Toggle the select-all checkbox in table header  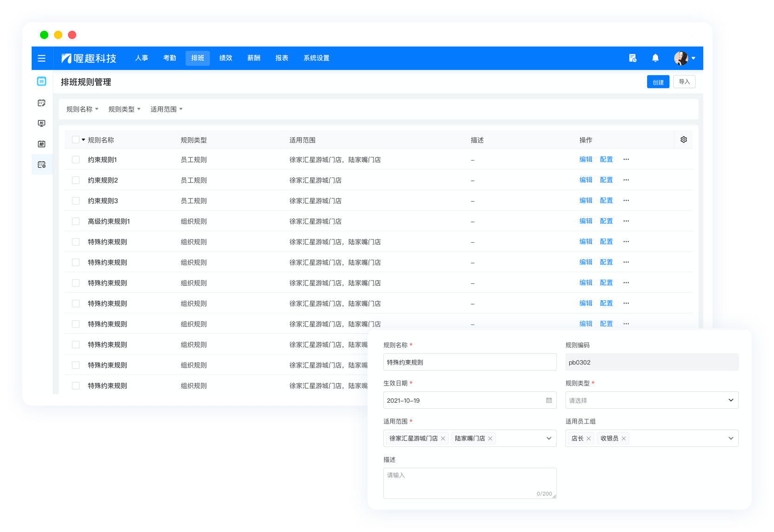click(76, 140)
